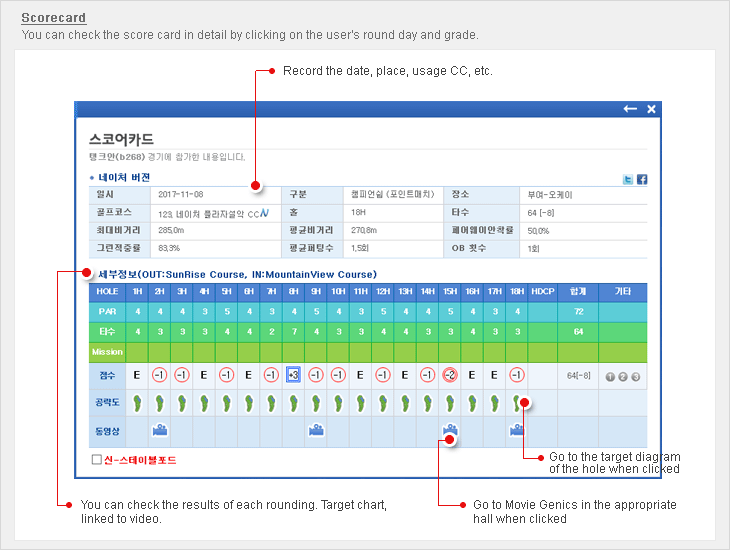Open the hole 18H video camera icon
This screenshot has height=550, width=730.
(x=516, y=430)
